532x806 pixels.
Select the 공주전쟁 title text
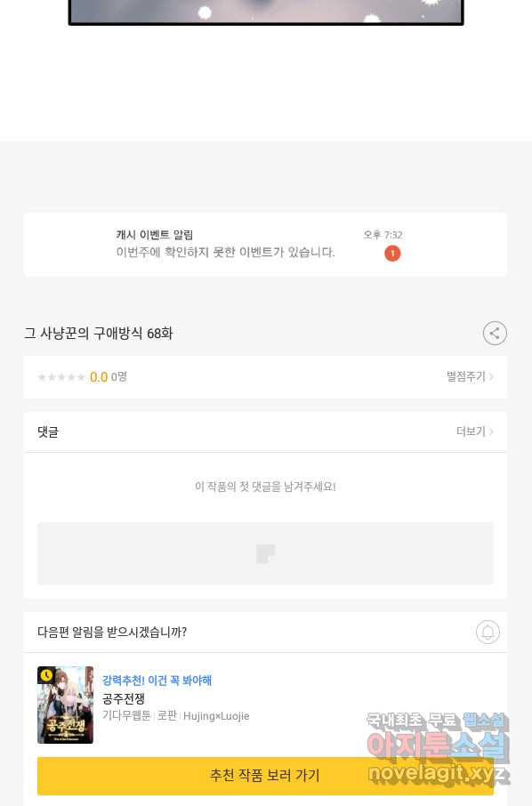point(124,698)
